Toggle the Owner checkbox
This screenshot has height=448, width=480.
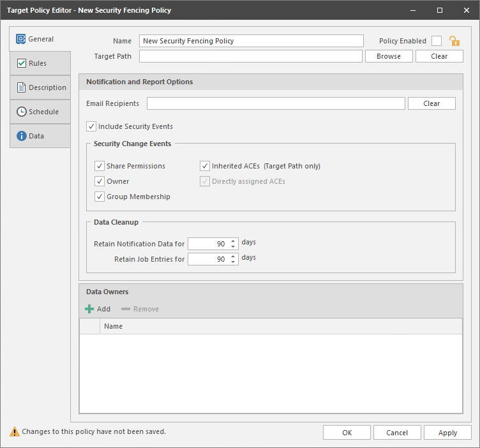click(x=100, y=181)
